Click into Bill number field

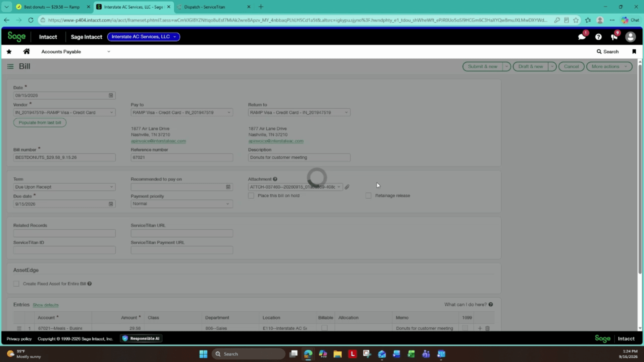tap(64, 158)
